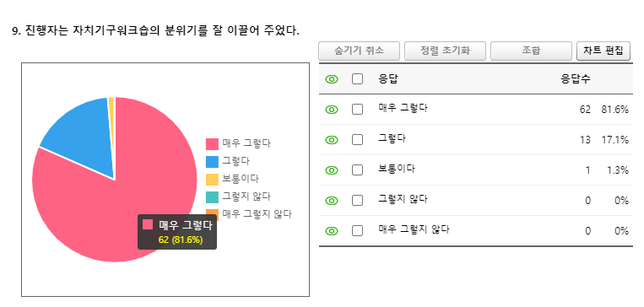Tick the 매우 그렇지 않다 checkbox

(357, 231)
